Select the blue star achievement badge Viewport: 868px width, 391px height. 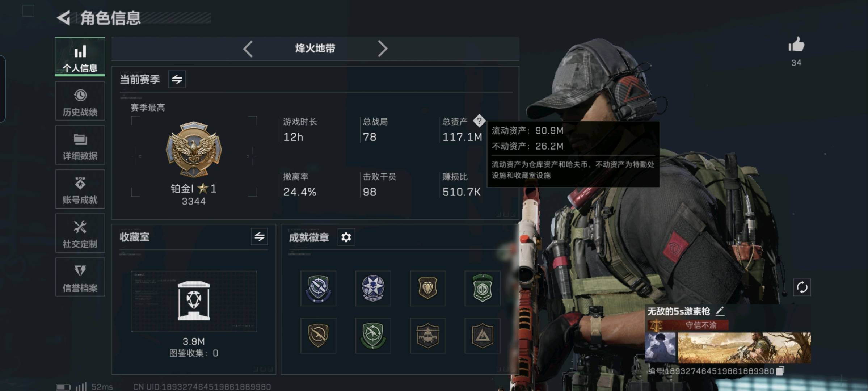click(373, 288)
